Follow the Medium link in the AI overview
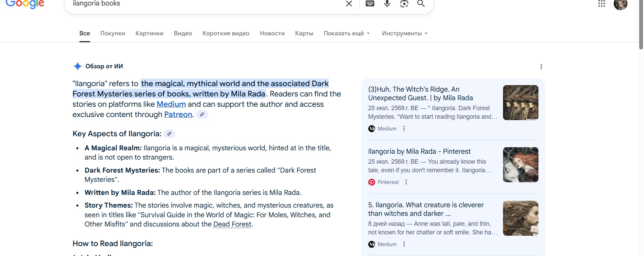Image resolution: width=644 pixels, height=256 pixels. [171, 104]
